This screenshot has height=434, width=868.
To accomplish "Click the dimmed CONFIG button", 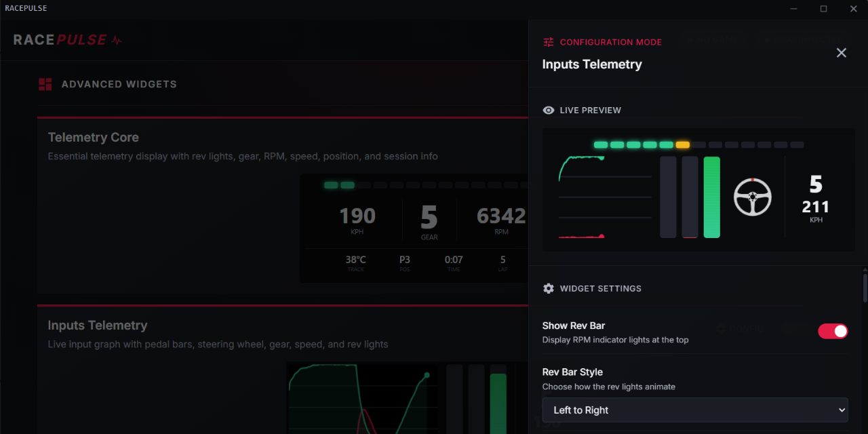I will [739, 329].
